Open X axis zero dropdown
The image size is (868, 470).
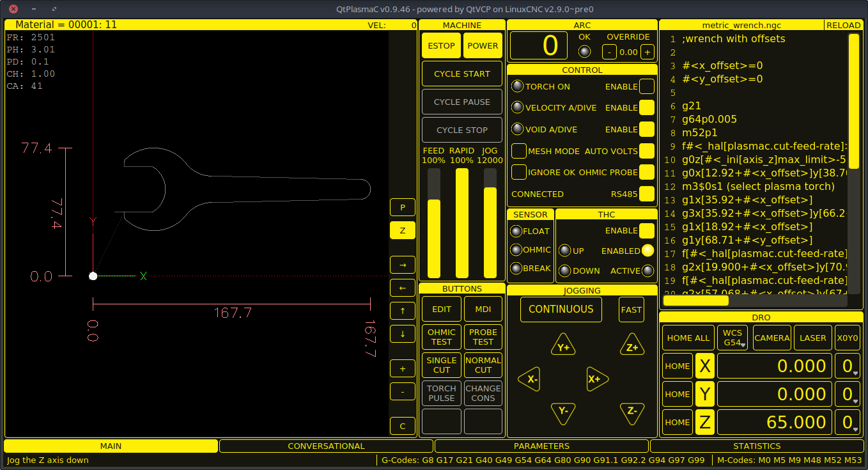[x=848, y=366]
